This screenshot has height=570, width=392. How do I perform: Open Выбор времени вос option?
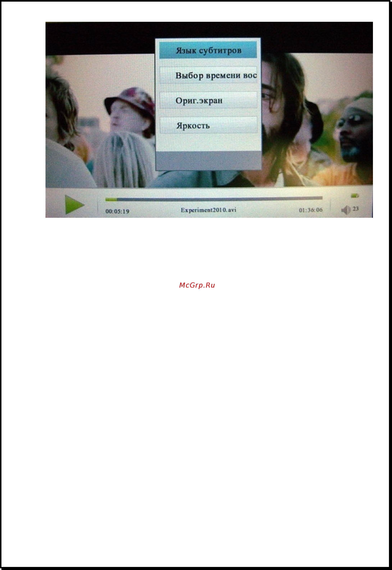[208, 75]
